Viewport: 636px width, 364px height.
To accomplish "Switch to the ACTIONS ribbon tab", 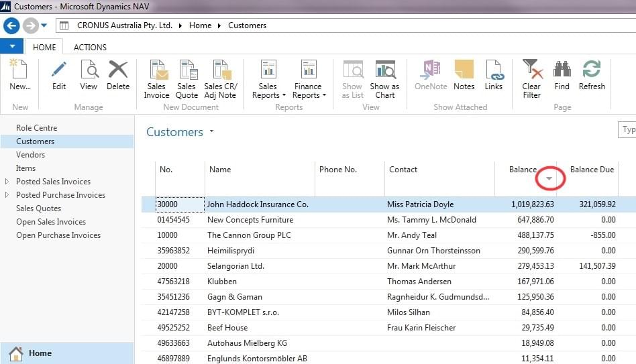I will [90, 47].
